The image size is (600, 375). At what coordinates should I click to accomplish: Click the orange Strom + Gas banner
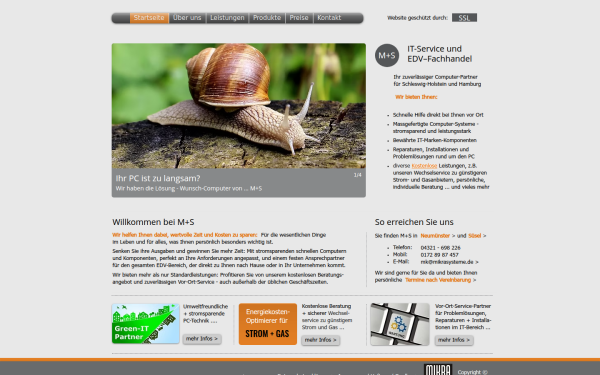(x=268, y=324)
